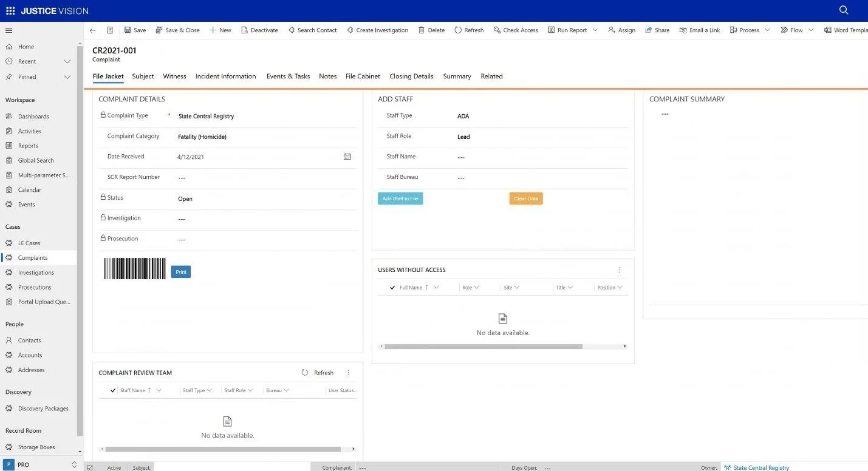868x471 pixels.
Task: Delete the complaint record
Action: tap(431, 30)
